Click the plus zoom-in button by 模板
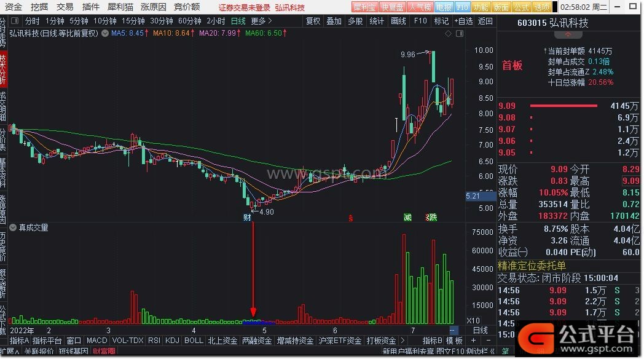The height and width of the screenshot is (359, 644). (x=474, y=341)
